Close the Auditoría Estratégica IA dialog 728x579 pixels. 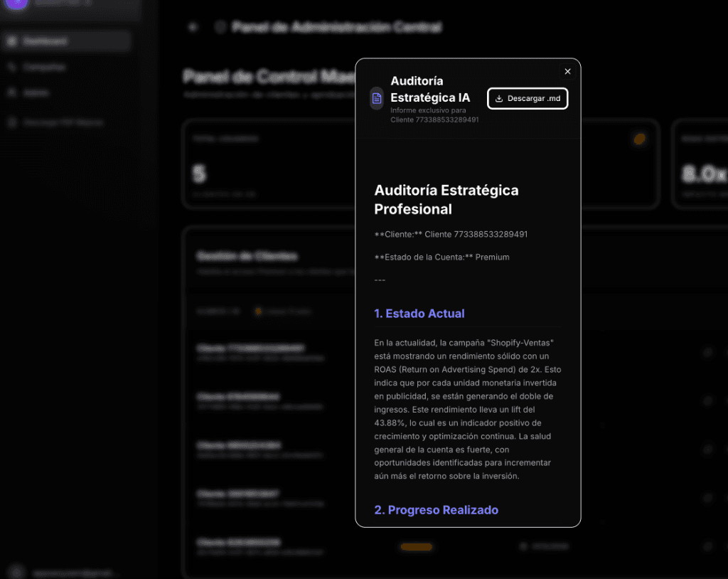point(567,72)
